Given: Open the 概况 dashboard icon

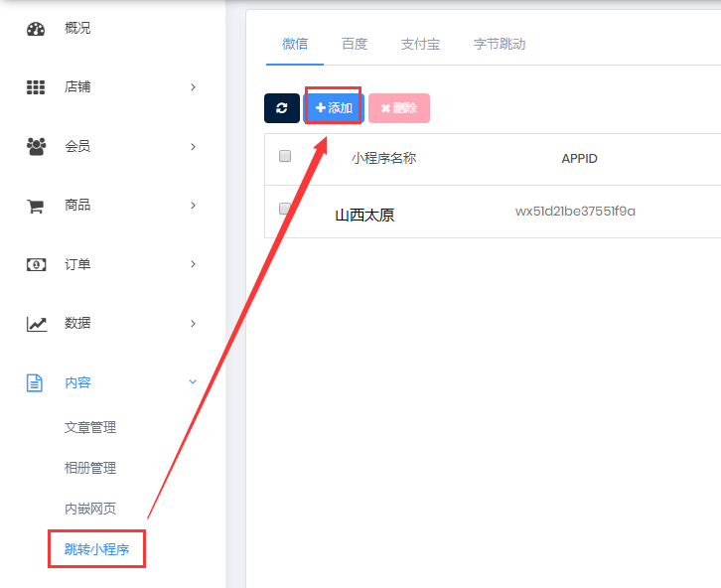Looking at the screenshot, I should tap(36, 29).
